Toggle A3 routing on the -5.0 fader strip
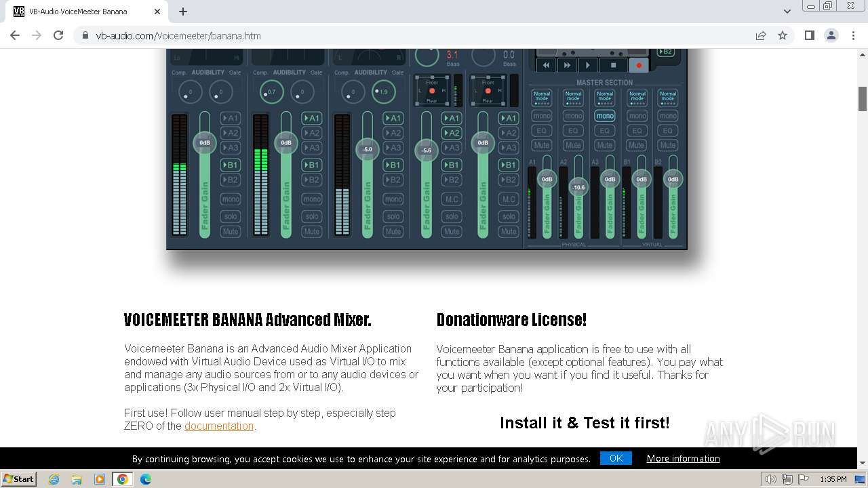This screenshot has width=868, height=488. tap(393, 148)
